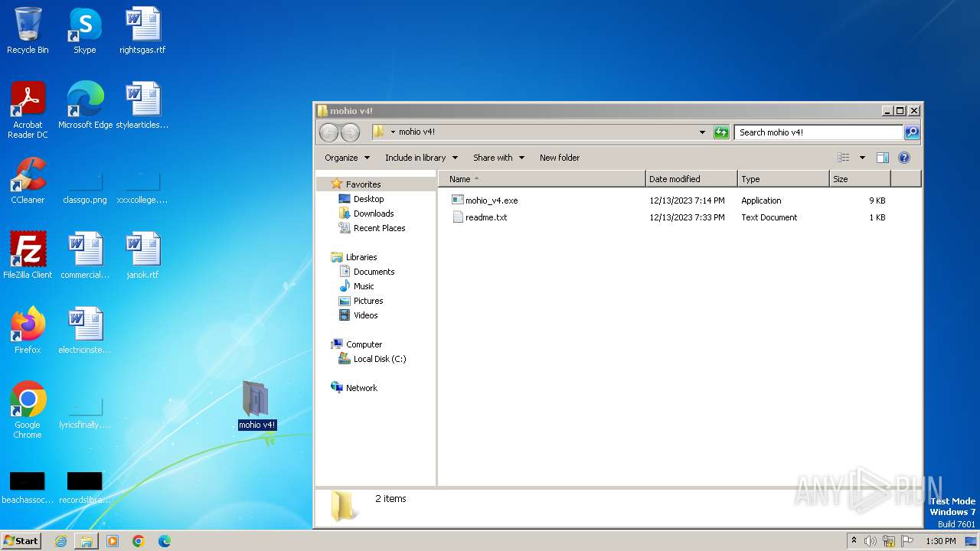This screenshot has height=551, width=980.
Task: Change your view icon in toolbar
Action: click(844, 158)
